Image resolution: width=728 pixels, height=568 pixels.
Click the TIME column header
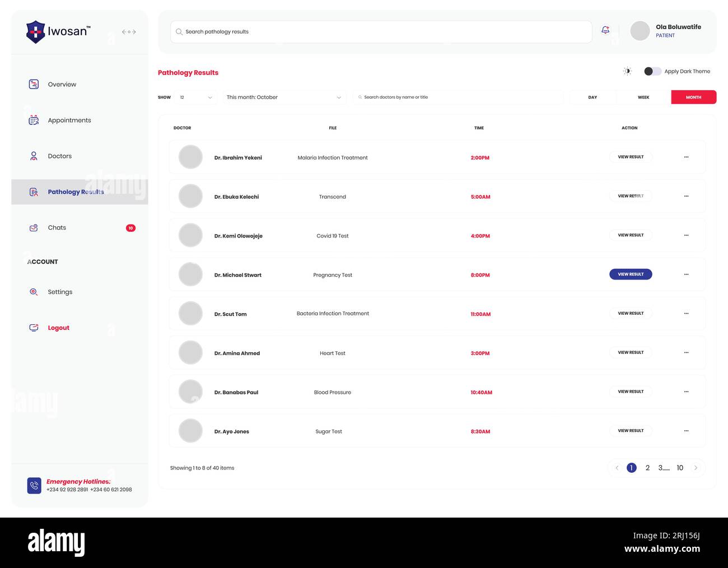479,128
